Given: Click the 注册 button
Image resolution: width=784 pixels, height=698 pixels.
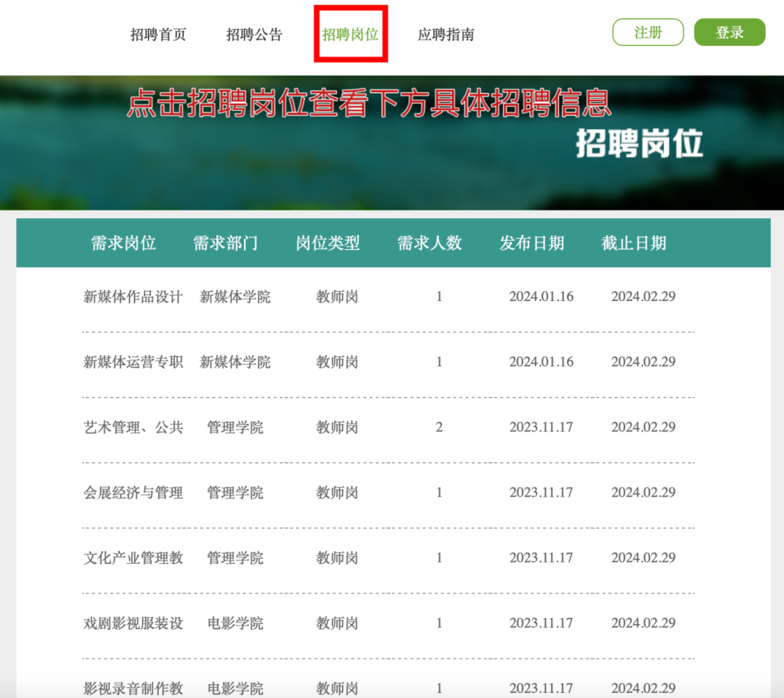Looking at the screenshot, I should 648,33.
